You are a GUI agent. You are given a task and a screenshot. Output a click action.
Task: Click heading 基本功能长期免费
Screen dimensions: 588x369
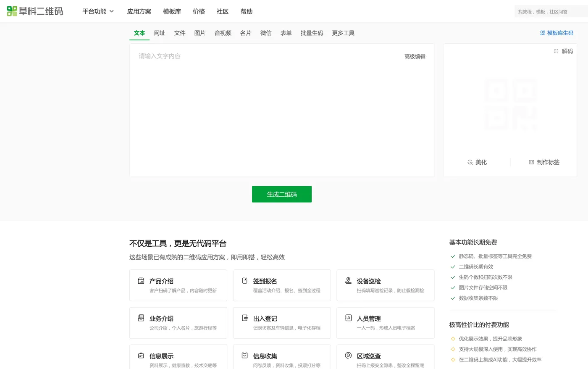click(473, 242)
